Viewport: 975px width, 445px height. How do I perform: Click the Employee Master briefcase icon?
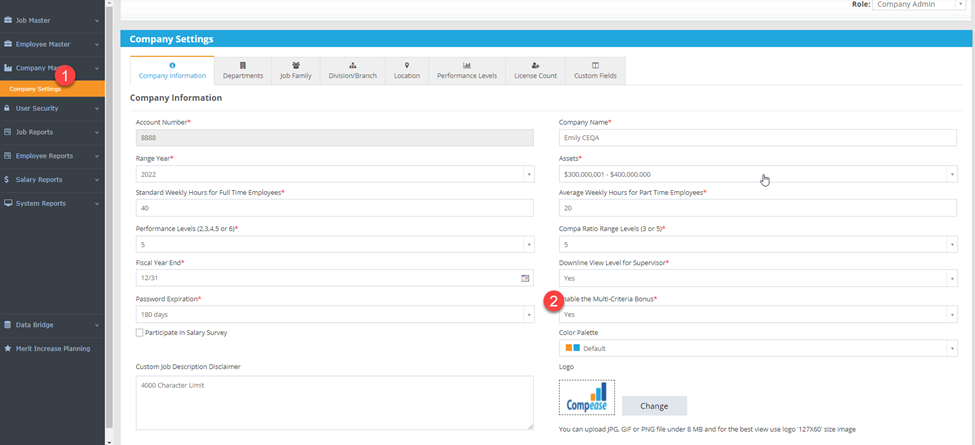pos(8,44)
